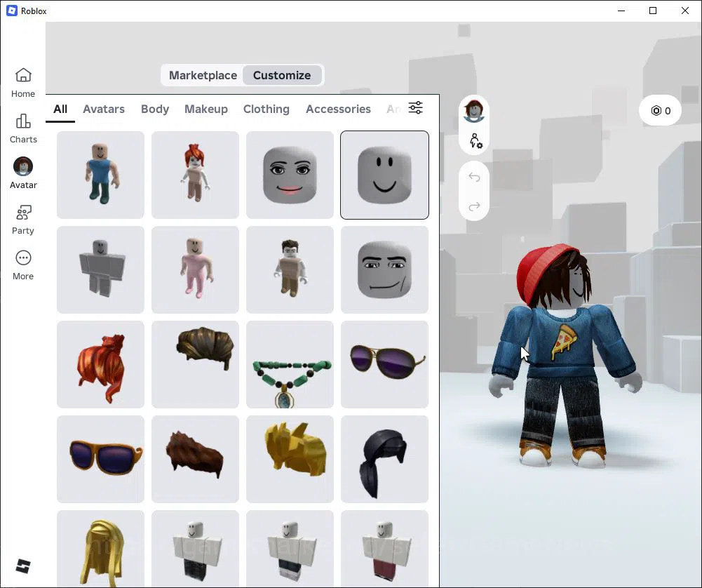Open the Party sidebar icon

pyautogui.click(x=23, y=220)
